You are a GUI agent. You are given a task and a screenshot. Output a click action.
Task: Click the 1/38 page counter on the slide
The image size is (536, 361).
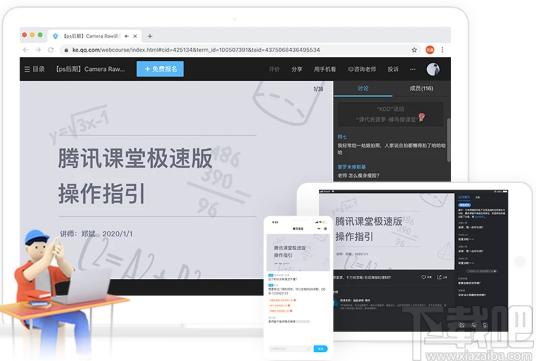[x=318, y=89]
